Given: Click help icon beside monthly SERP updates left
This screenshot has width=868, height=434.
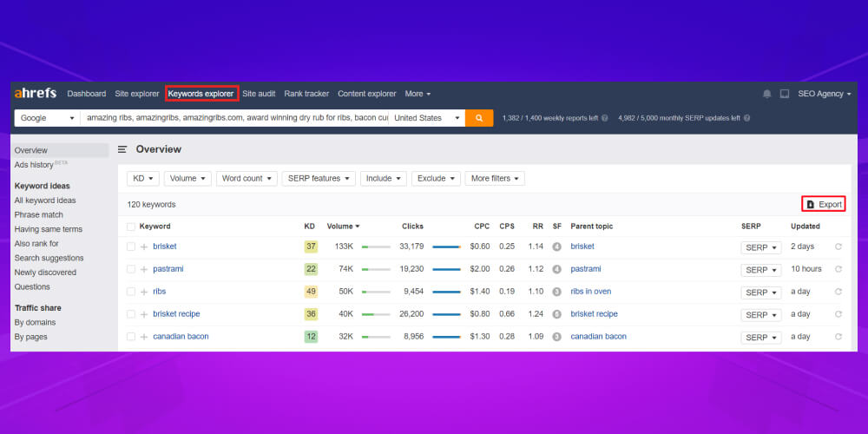Looking at the screenshot, I should click(x=747, y=118).
